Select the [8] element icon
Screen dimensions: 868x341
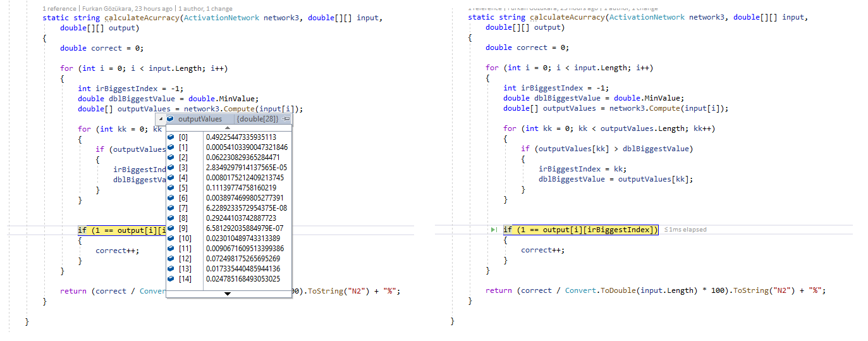tap(171, 218)
